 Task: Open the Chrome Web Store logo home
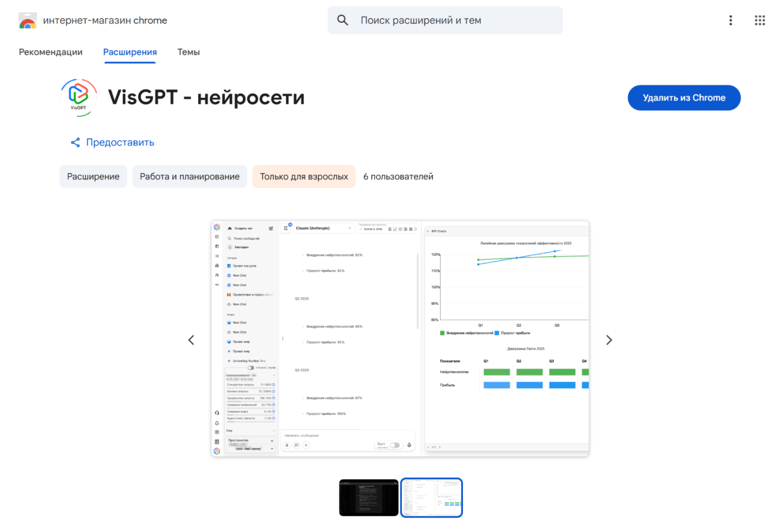coord(28,20)
